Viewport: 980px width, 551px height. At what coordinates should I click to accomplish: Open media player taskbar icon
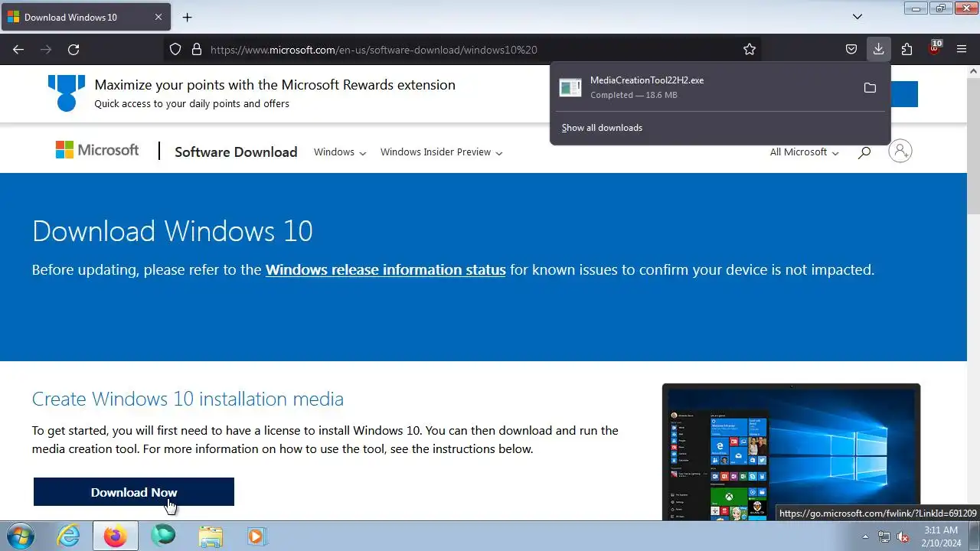pos(256,536)
